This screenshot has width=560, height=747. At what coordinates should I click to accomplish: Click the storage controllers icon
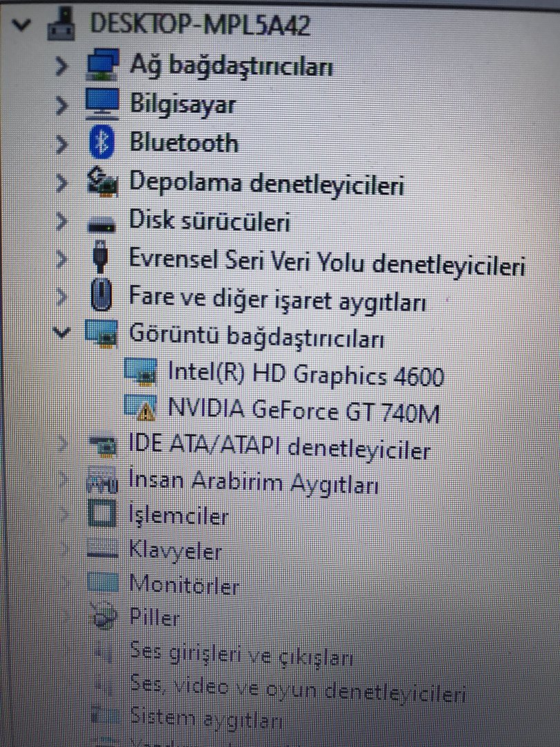[x=102, y=181]
